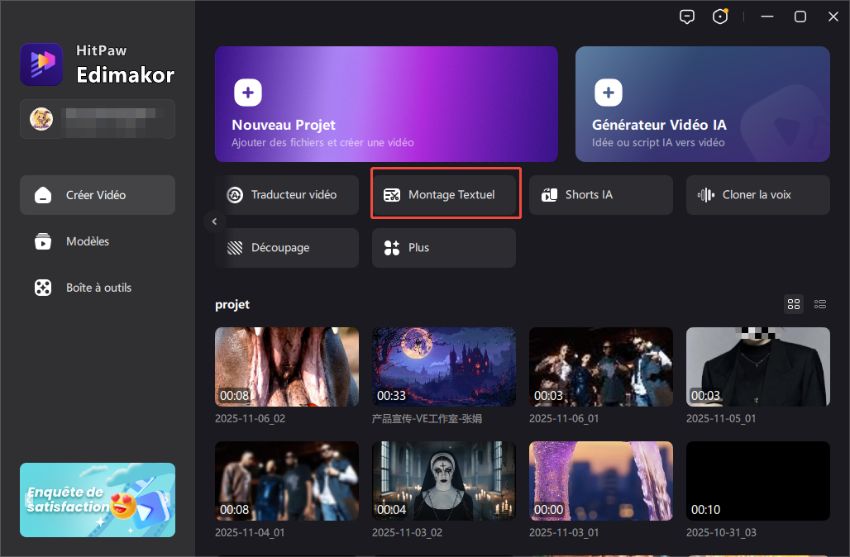This screenshot has width=850, height=557.
Task: Collapse the sidebar with the arrow chevron
Action: (215, 221)
